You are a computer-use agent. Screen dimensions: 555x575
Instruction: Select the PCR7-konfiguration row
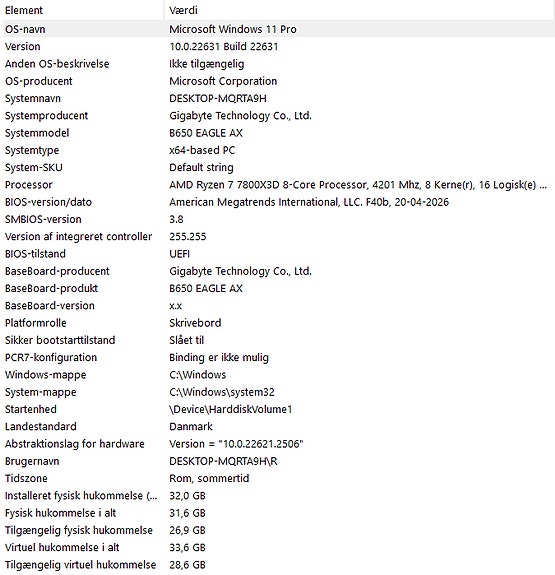(x=277, y=357)
